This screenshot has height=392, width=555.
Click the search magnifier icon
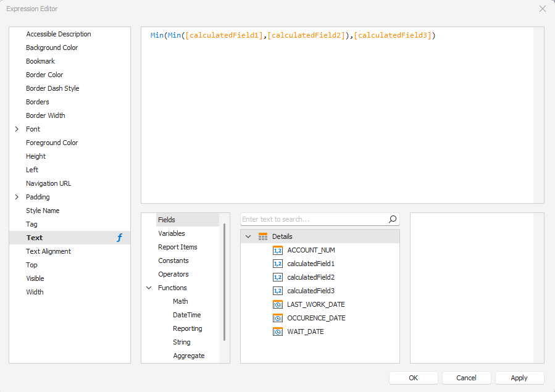(x=393, y=219)
